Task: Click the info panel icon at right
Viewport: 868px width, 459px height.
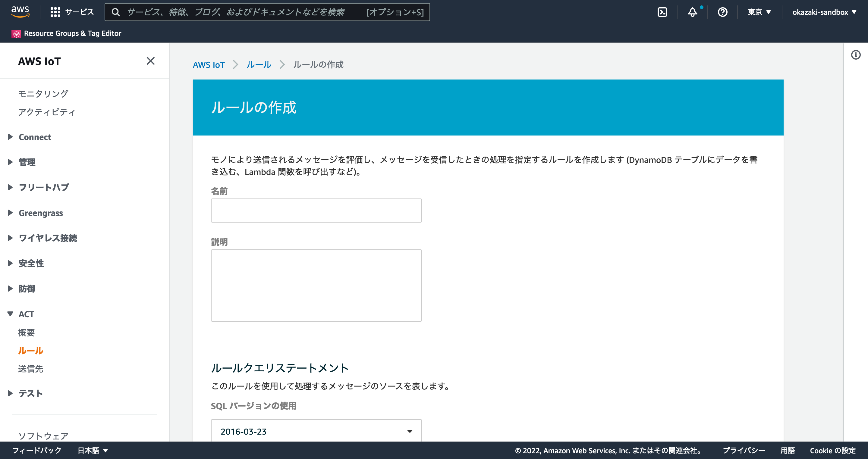Action: point(856,55)
